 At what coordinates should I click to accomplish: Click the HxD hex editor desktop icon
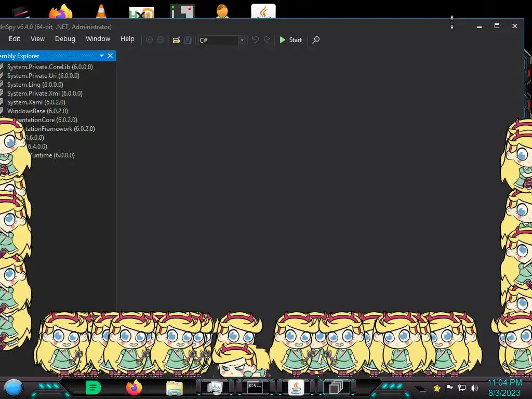(142, 12)
